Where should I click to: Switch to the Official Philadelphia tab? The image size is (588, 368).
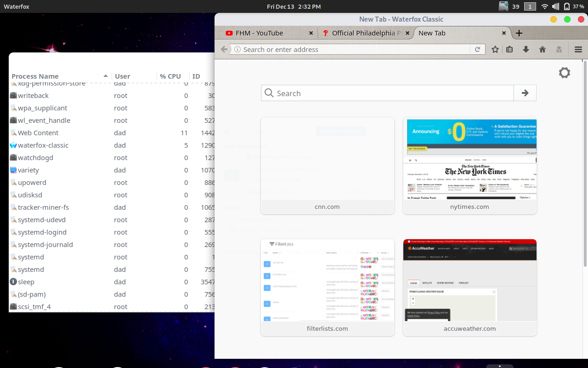363,33
